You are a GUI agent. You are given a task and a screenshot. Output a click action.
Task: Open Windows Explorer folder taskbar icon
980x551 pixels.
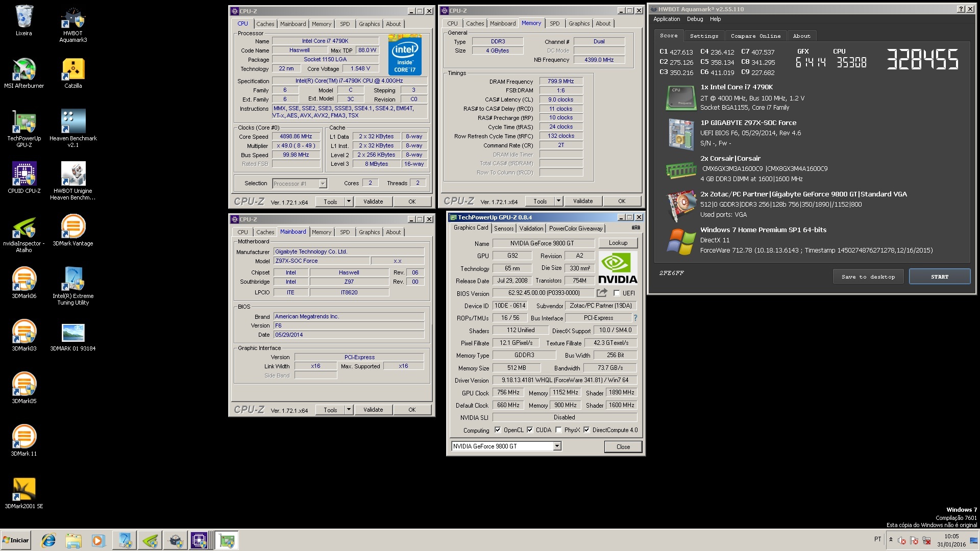[73, 540]
